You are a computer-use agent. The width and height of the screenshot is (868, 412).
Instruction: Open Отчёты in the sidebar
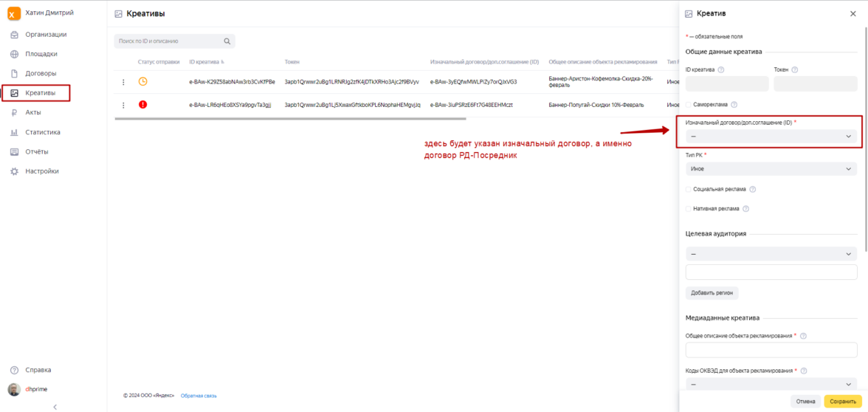37,152
